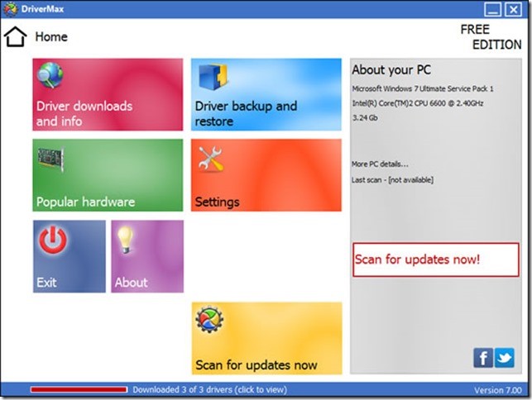
Task: Click the 'Exit' tile label
Action: (46, 282)
